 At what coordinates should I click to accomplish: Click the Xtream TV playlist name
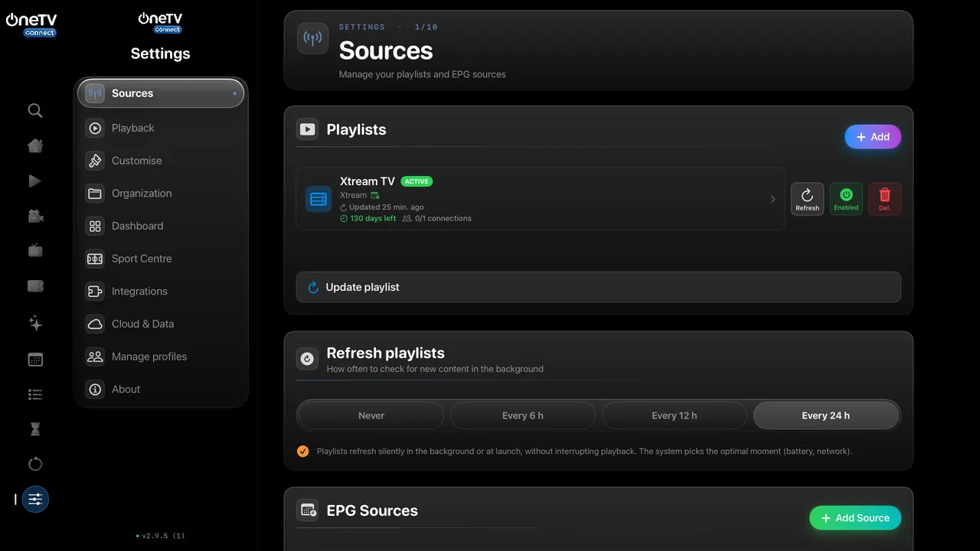367,181
